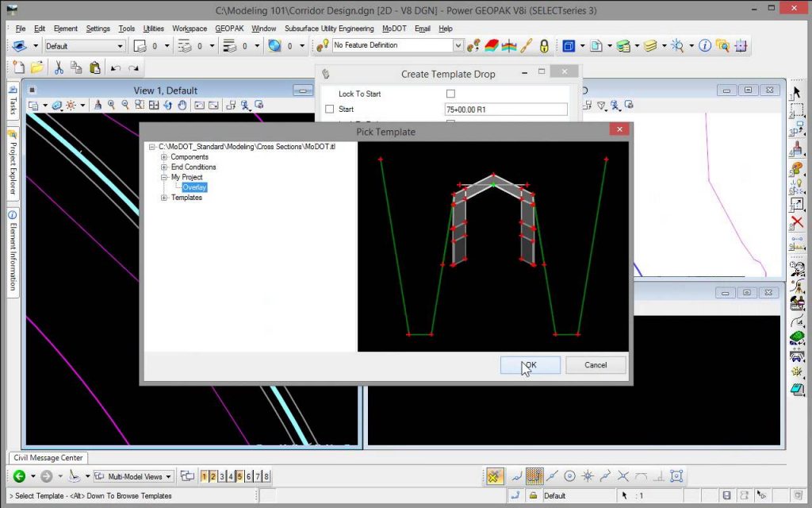Toggle view 2 button in view group
Screen dimensions: 812x508
(213, 476)
